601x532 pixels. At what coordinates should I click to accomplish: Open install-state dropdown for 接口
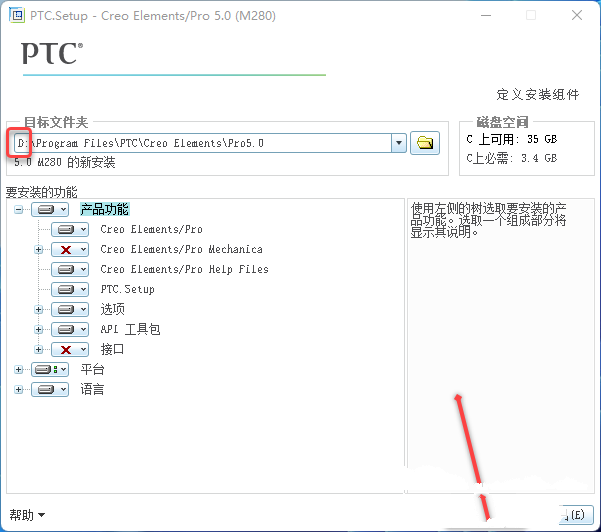click(x=84, y=349)
